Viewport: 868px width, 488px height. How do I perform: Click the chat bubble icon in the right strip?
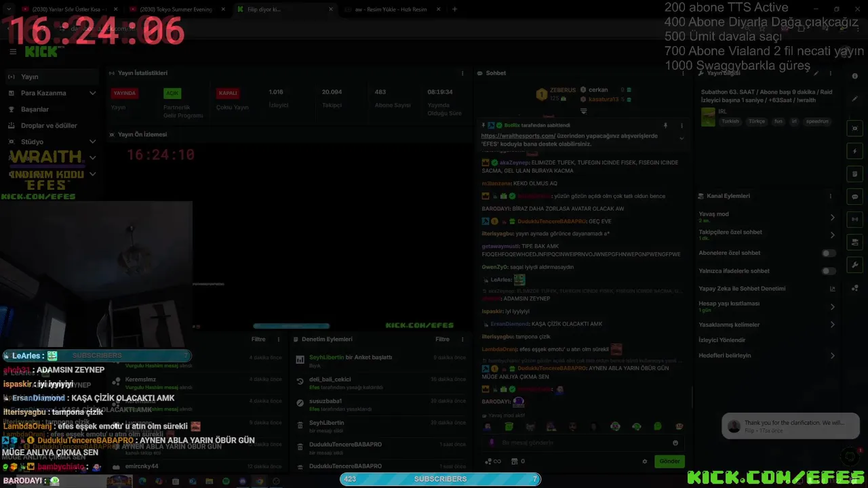point(855,197)
